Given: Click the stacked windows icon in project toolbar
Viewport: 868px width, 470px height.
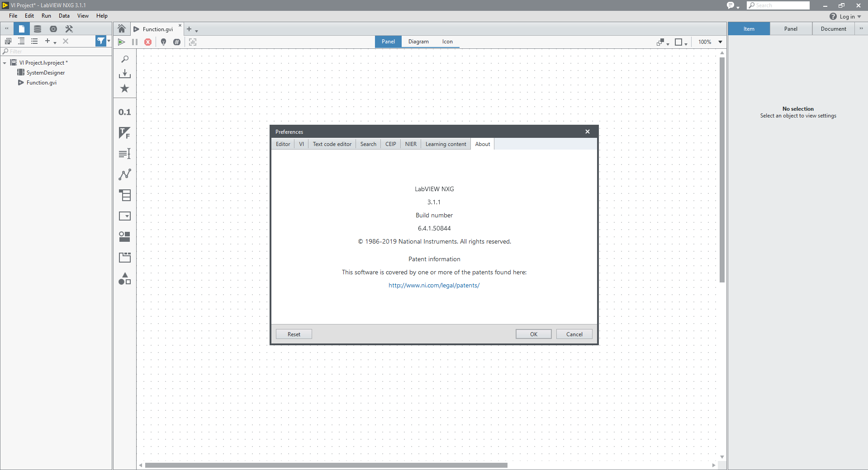Looking at the screenshot, I should [x=8, y=41].
